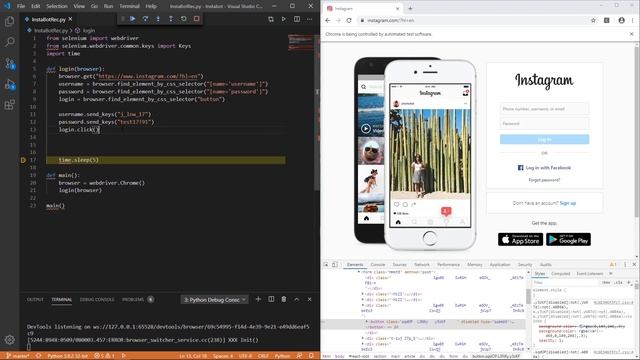
Task: Click Log in with Facebook
Action: 544,168
